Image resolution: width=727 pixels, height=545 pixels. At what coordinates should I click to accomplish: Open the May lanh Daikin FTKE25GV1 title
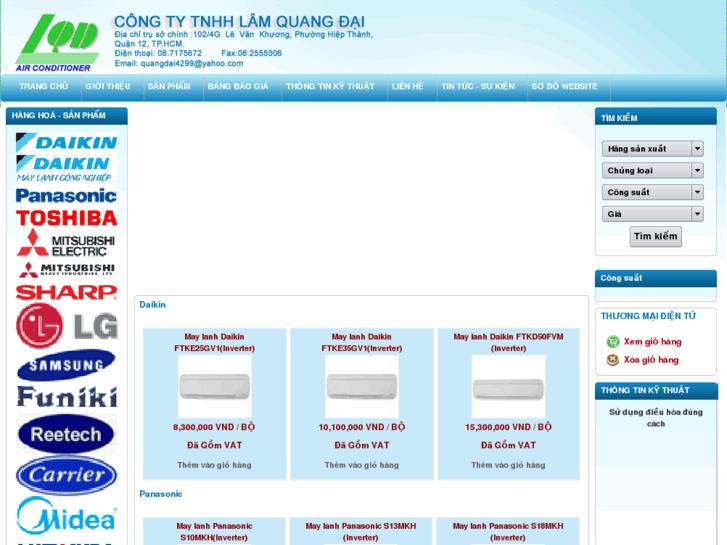(214, 342)
